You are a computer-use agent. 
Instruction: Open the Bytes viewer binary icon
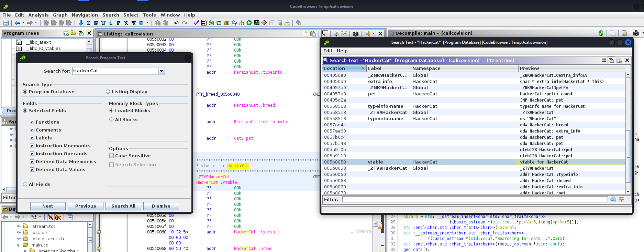point(204,23)
